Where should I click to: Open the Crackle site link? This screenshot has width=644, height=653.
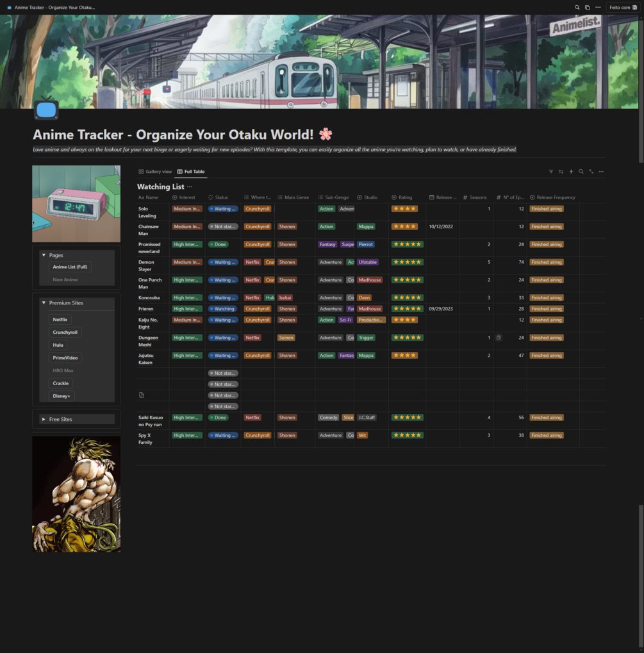coord(61,383)
